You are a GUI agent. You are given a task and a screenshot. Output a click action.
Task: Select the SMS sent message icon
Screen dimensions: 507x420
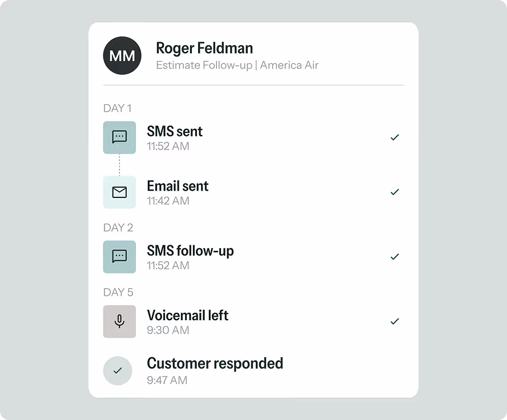pyautogui.click(x=119, y=138)
